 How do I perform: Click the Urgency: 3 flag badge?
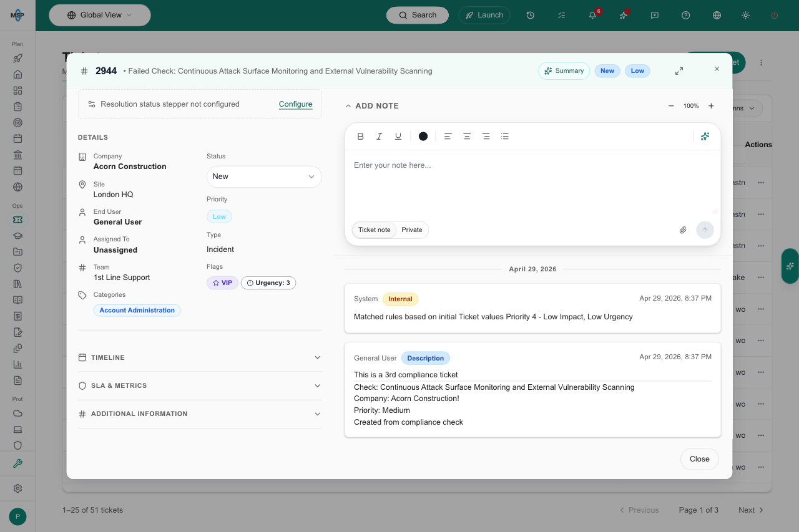[268, 283]
